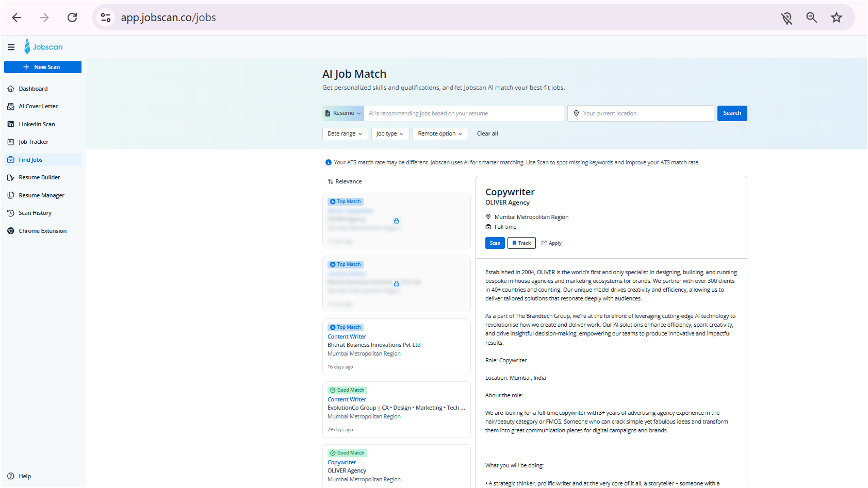Click the Dashboard home icon
868x488 pixels.
coord(11,89)
